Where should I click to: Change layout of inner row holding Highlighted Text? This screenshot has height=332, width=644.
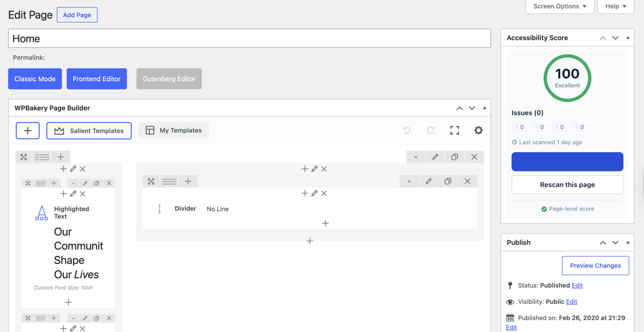tap(41, 183)
